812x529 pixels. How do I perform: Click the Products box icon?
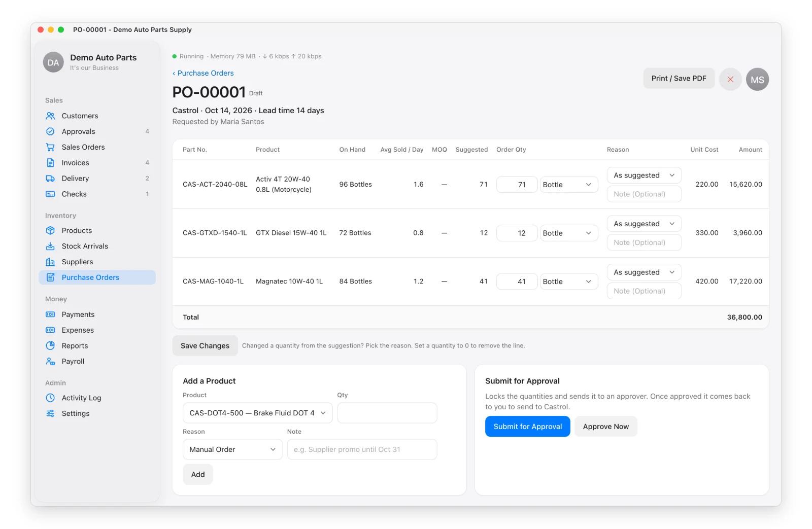50,231
